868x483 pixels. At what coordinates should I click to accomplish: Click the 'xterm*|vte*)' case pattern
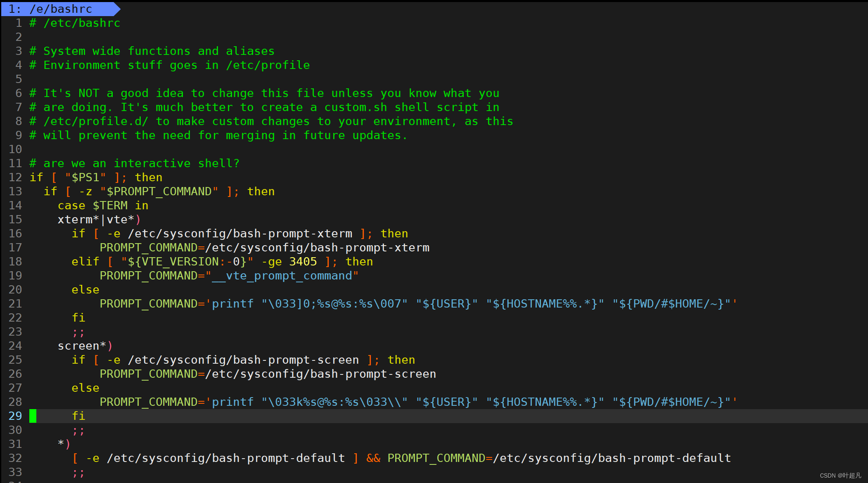point(99,220)
